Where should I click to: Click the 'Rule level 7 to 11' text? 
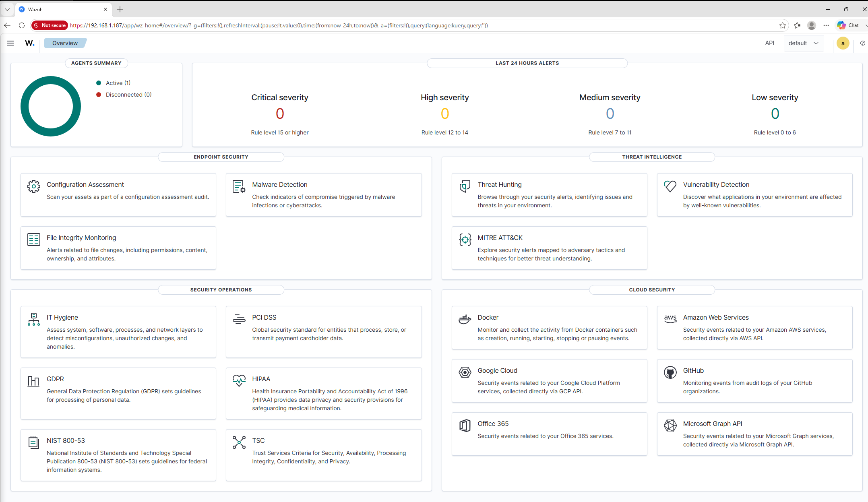tap(610, 132)
